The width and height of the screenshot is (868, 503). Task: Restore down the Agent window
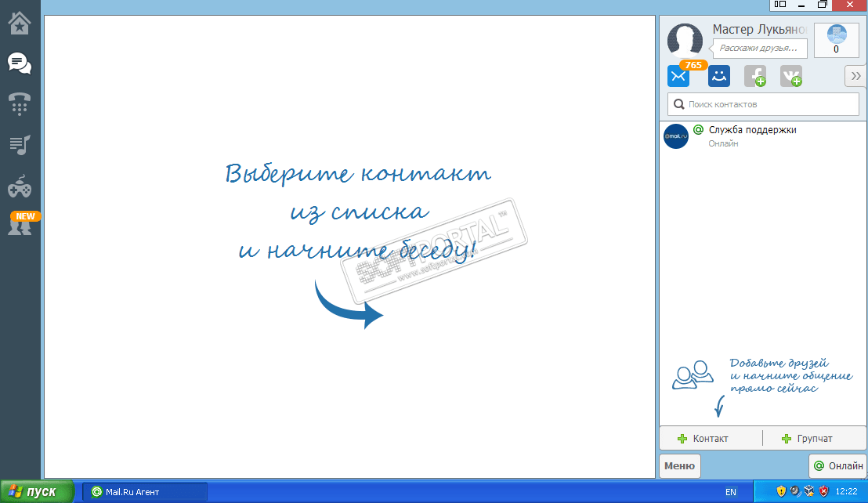click(822, 5)
